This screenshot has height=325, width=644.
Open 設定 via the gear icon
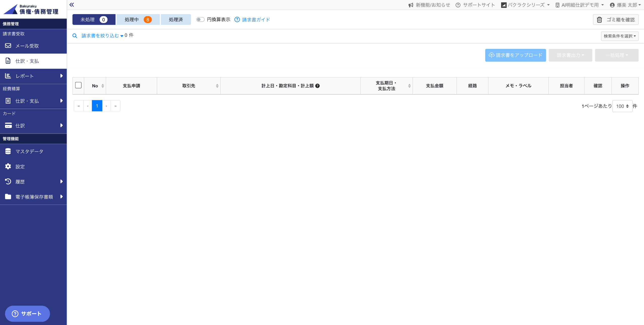8,166
